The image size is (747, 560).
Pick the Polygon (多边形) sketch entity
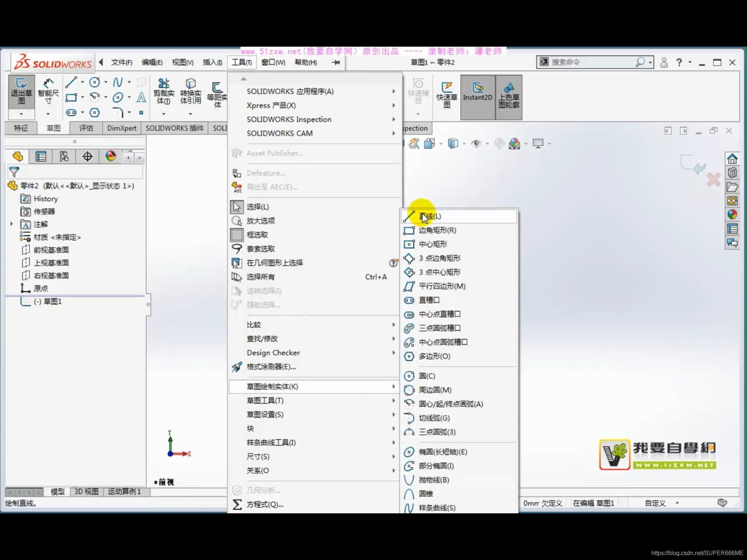pyautogui.click(x=434, y=356)
